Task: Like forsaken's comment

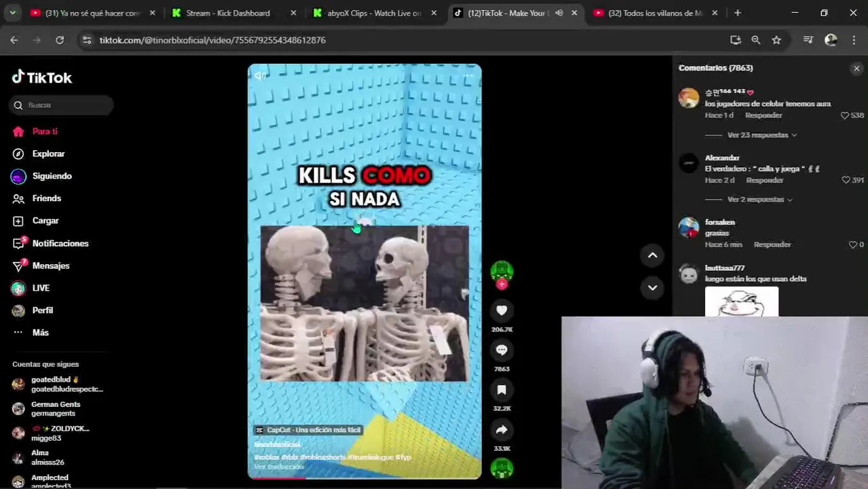Action: [853, 244]
